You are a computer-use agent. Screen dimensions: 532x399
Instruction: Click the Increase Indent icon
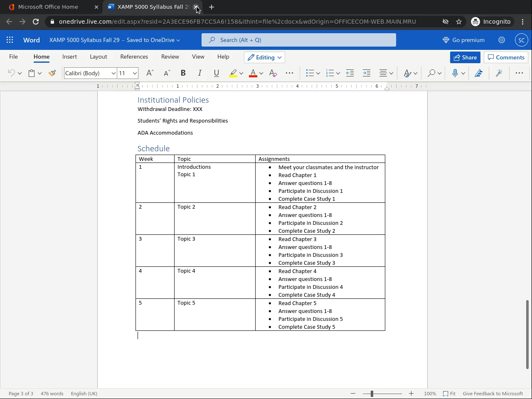[x=366, y=73]
